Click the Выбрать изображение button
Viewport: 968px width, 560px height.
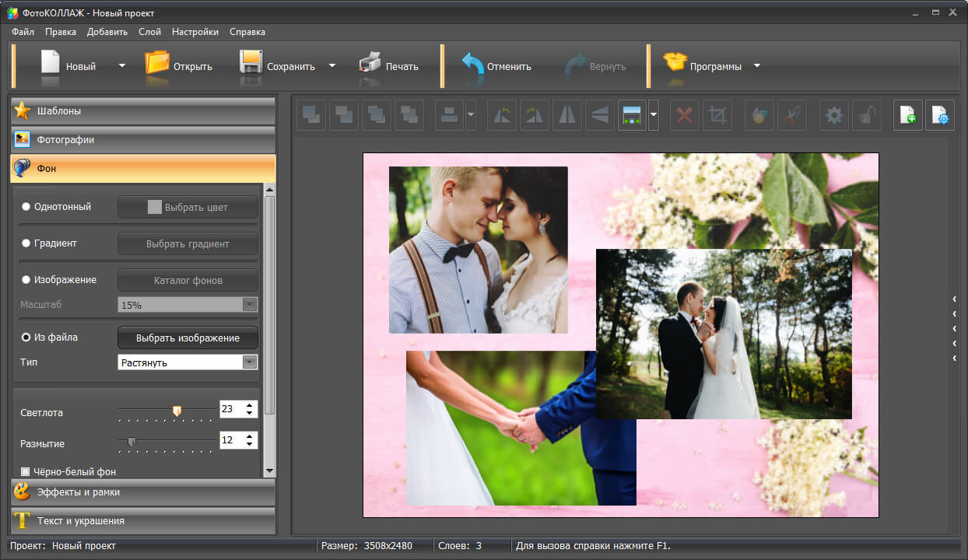[188, 338]
